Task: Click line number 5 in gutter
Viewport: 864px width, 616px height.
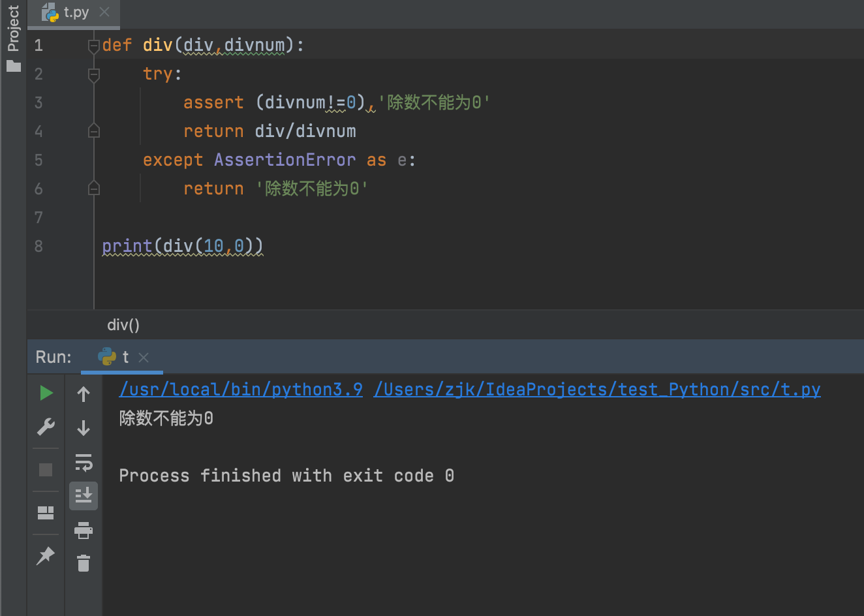Action: [39, 160]
